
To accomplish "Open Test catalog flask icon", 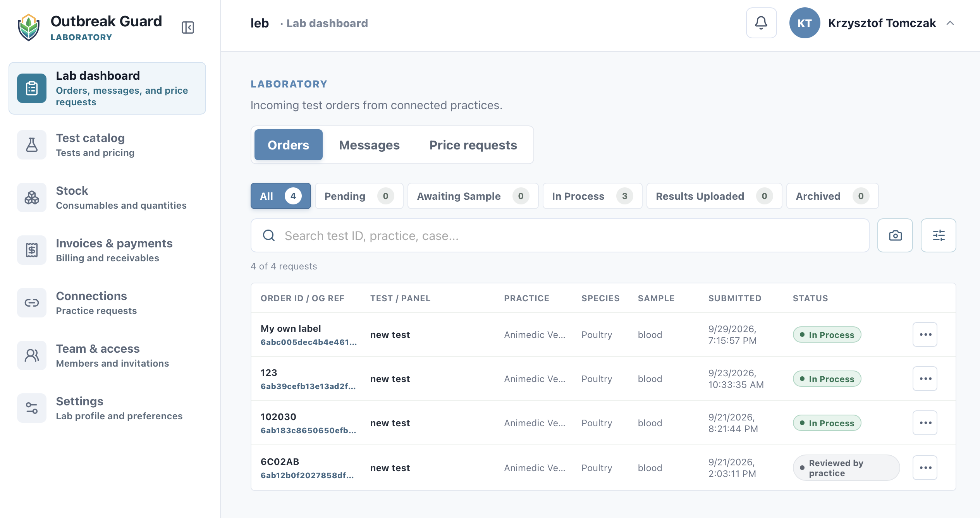I will (32, 145).
